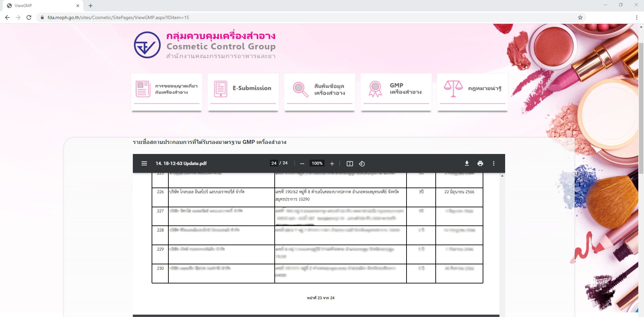Bookmark this page with star icon
Viewport: 644px width, 317px height.
[580, 17]
